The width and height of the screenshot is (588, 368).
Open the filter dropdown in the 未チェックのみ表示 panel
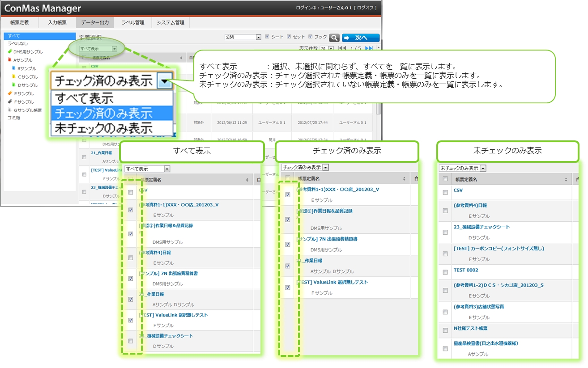click(463, 168)
